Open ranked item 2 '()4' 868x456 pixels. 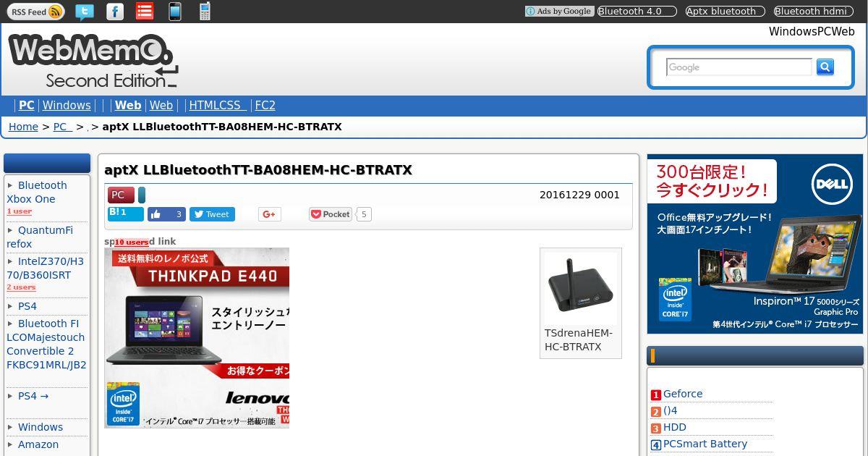point(670,410)
